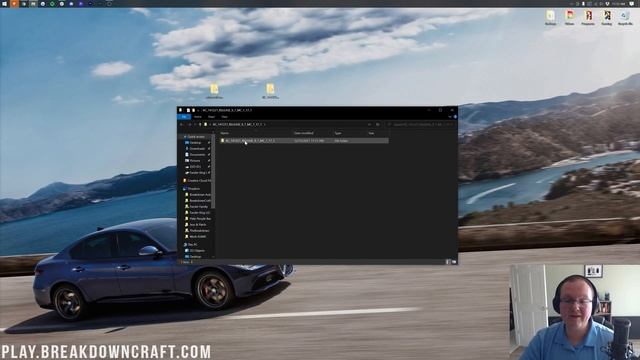Open Pictures in the navigation pane
Image resolution: width=640 pixels, height=360 pixels.
(x=195, y=161)
